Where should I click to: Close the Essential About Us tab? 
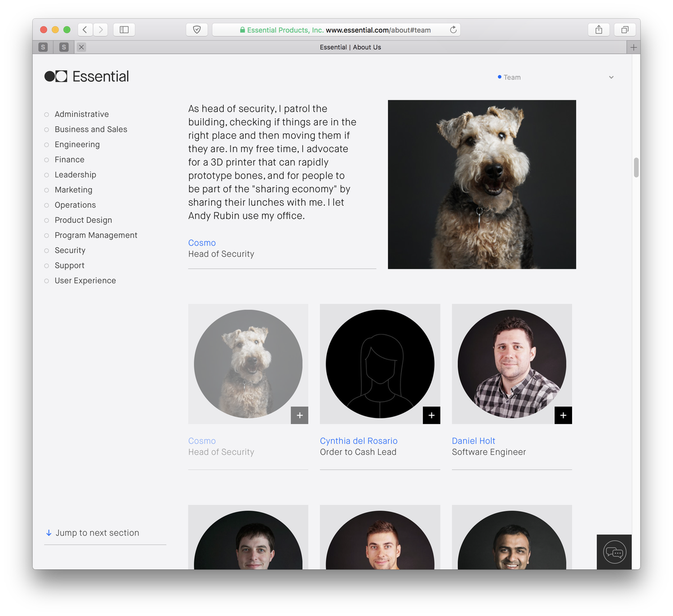point(81,47)
